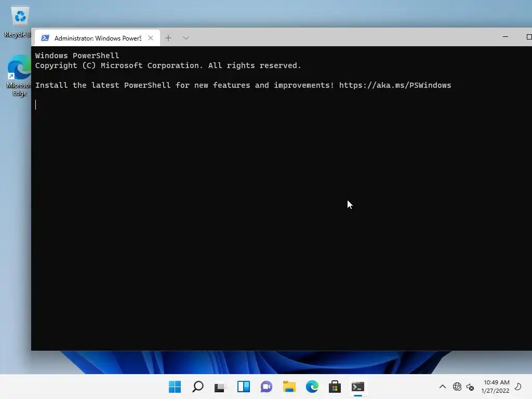Open a new terminal tab

coord(168,38)
